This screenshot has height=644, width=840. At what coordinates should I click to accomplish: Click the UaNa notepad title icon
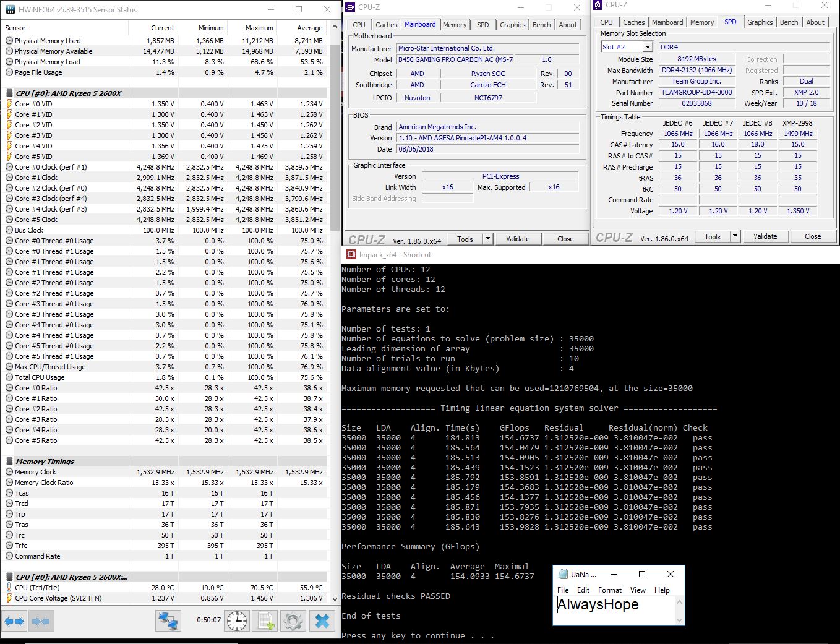tap(563, 574)
